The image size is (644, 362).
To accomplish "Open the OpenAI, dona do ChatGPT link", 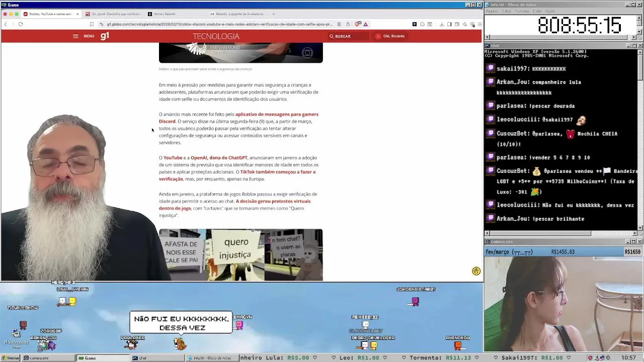I will (219, 158).
